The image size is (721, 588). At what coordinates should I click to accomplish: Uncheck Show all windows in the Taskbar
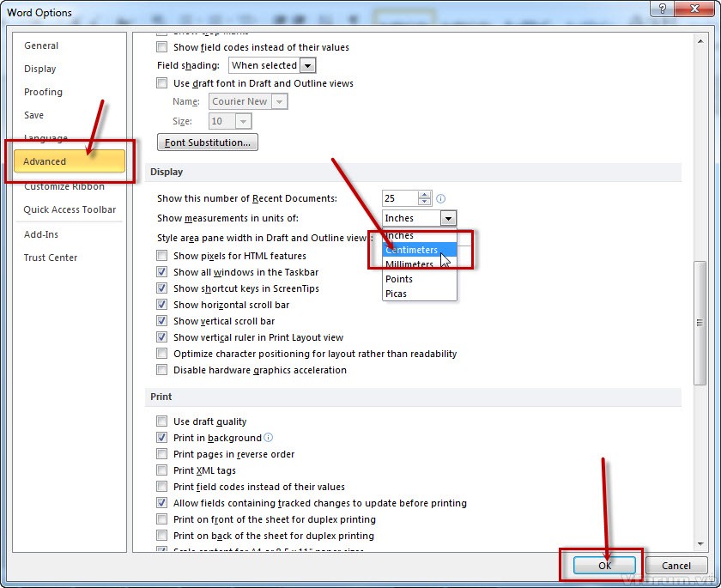(162, 272)
